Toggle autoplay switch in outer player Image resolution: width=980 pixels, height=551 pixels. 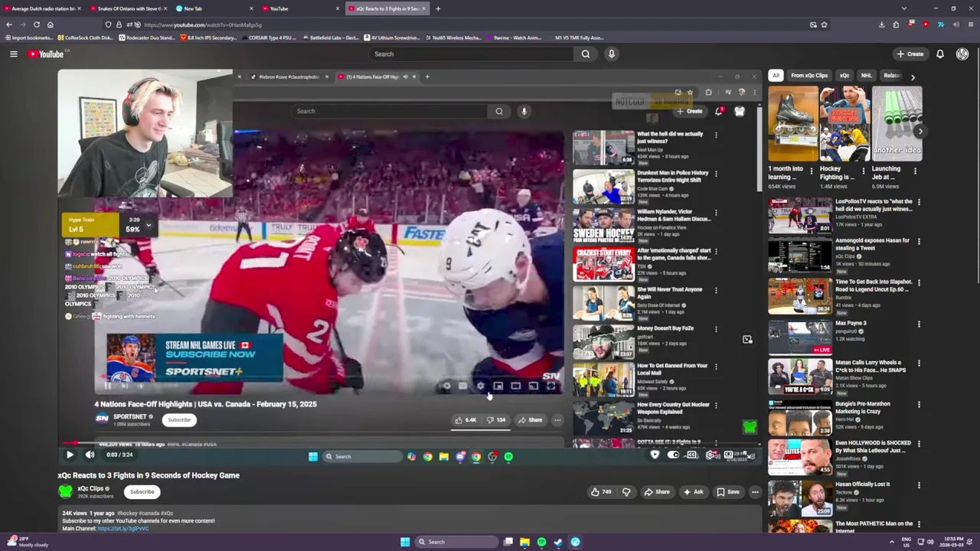(x=673, y=455)
